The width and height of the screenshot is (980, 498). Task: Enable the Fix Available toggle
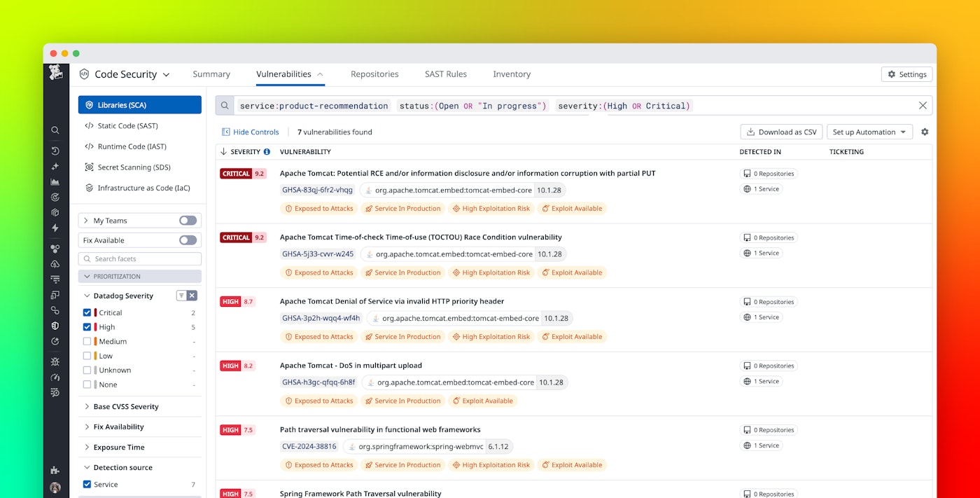click(x=187, y=240)
